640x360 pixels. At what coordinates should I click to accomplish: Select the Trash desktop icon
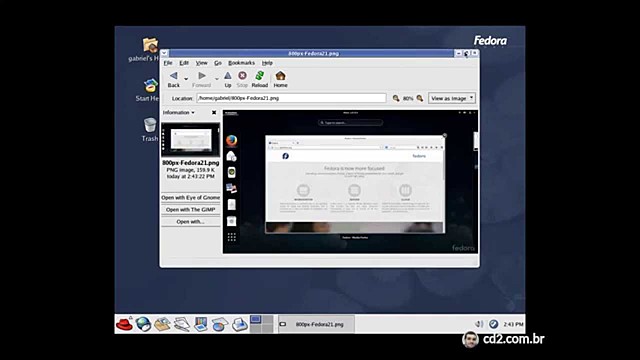150,129
